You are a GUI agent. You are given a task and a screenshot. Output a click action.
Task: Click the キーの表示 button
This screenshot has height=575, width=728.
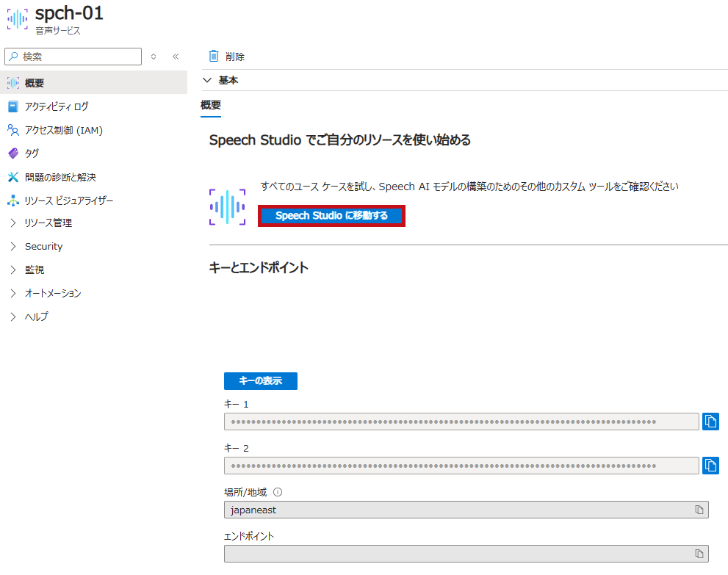coord(261,381)
